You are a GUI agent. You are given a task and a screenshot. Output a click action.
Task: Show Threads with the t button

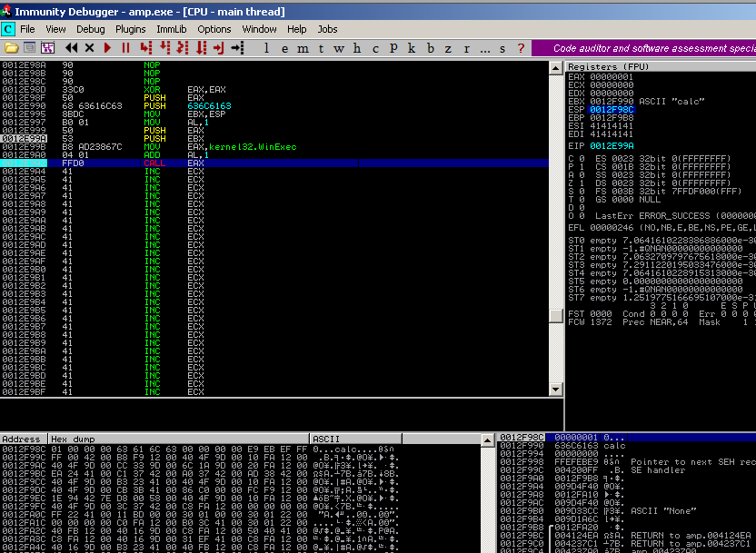pos(321,48)
